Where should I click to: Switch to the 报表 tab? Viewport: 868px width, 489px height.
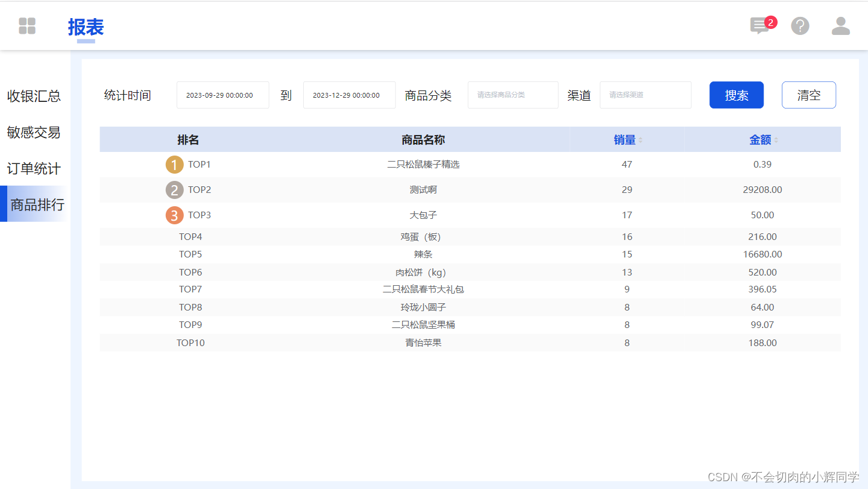[x=86, y=27]
